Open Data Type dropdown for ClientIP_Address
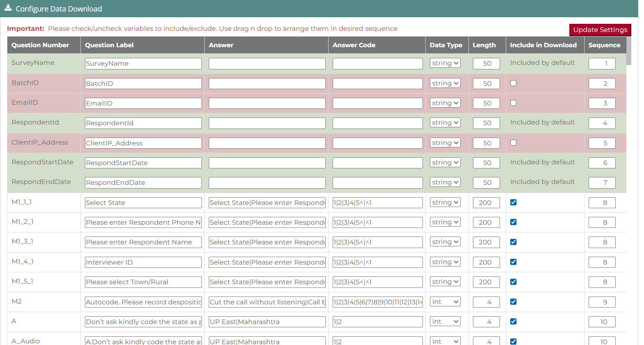Image resolution: width=644 pixels, height=345 pixels. pyautogui.click(x=445, y=143)
